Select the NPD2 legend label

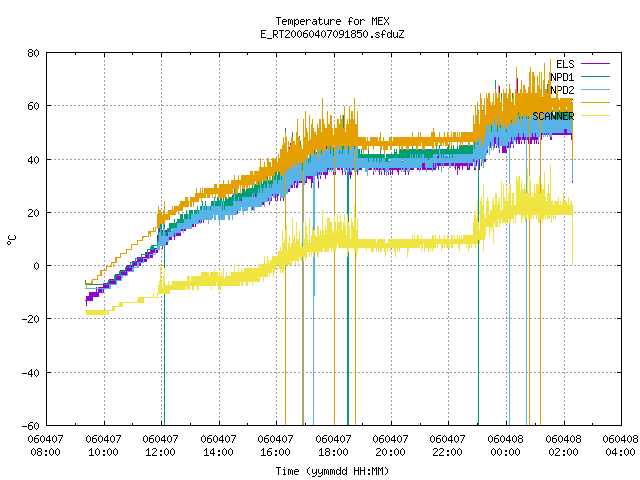point(562,90)
